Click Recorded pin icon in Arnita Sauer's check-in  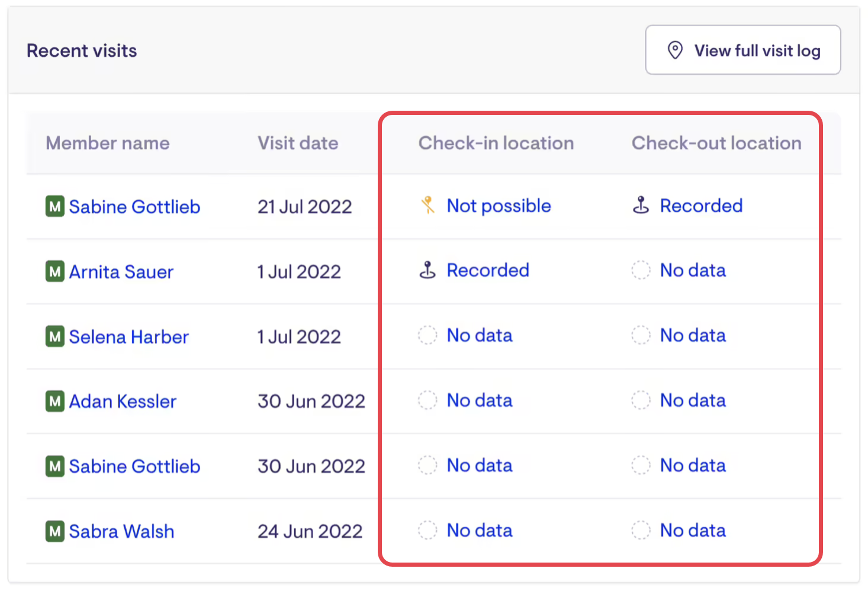[427, 271]
